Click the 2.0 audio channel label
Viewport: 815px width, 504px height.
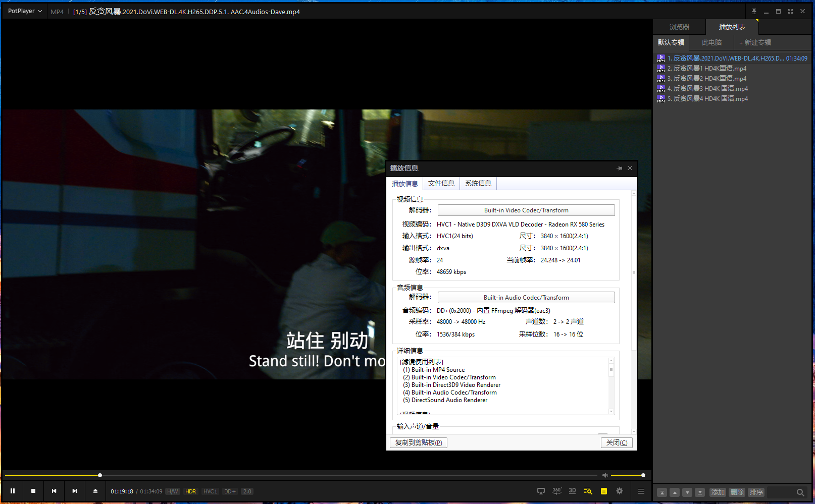(x=247, y=491)
